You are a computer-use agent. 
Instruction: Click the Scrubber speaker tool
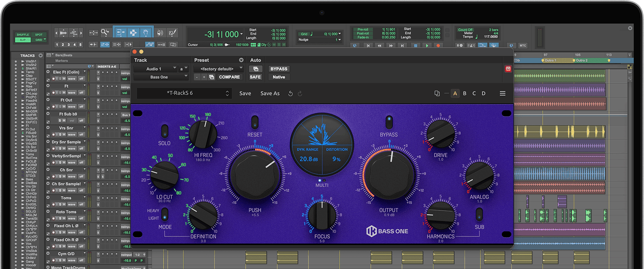tap(160, 33)
